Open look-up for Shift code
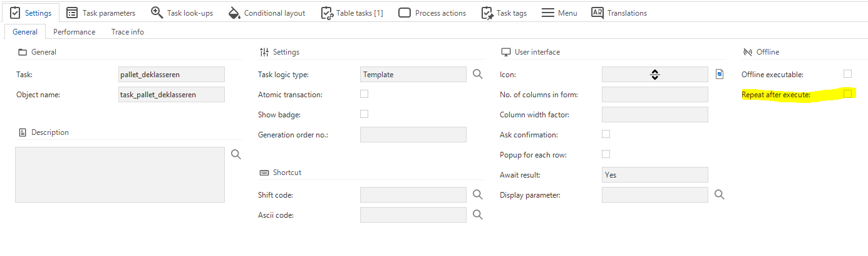This screenshot has width=868, height=256. (x=478, y=195)
